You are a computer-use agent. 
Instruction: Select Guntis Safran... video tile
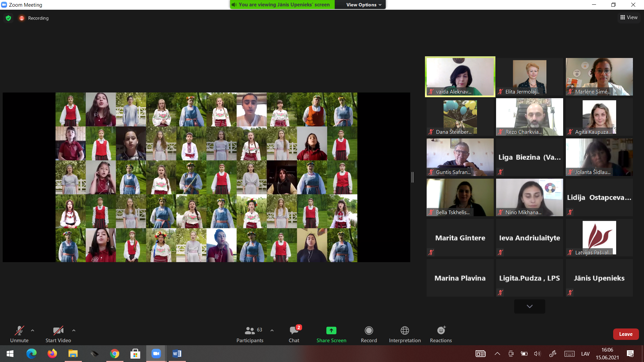460,157
